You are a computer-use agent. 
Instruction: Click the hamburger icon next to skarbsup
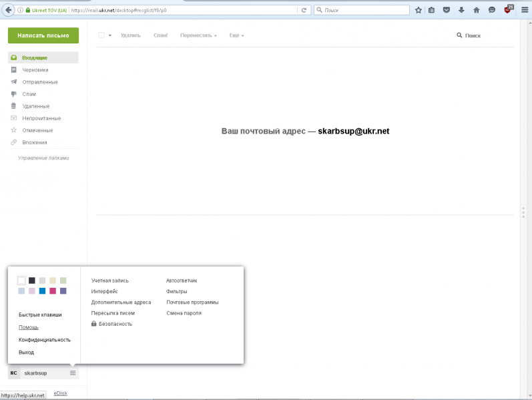point(73,373)
